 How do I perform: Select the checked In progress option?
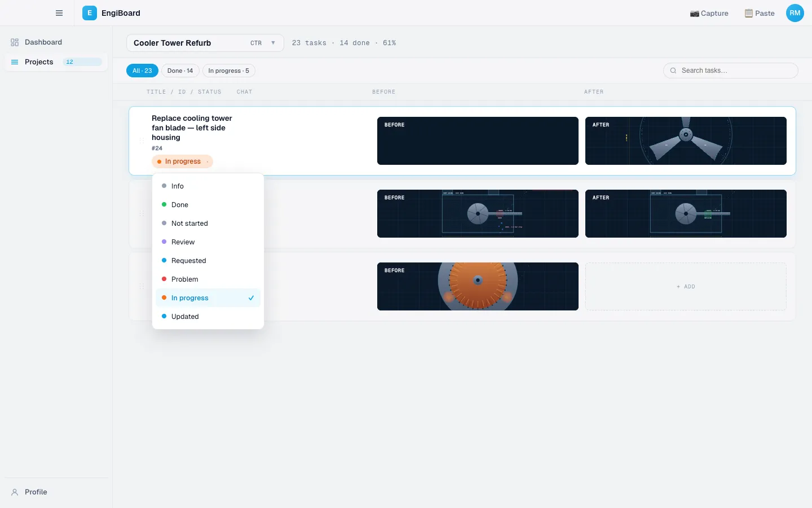[208, 298]
